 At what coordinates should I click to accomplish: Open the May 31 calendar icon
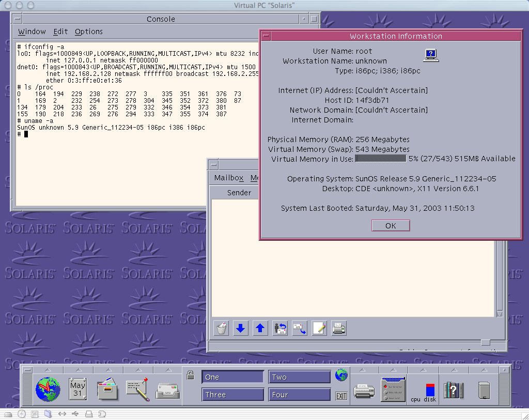(x=77, y=390)
